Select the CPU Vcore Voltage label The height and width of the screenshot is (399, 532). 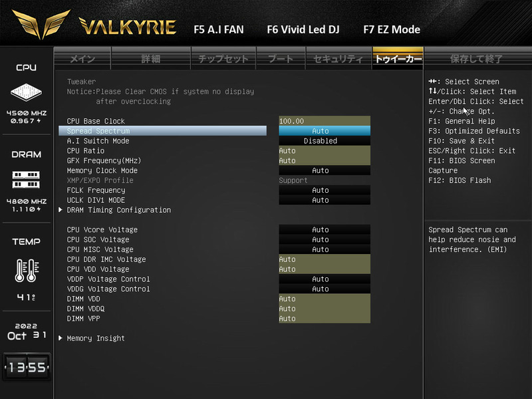click(102, 229)
